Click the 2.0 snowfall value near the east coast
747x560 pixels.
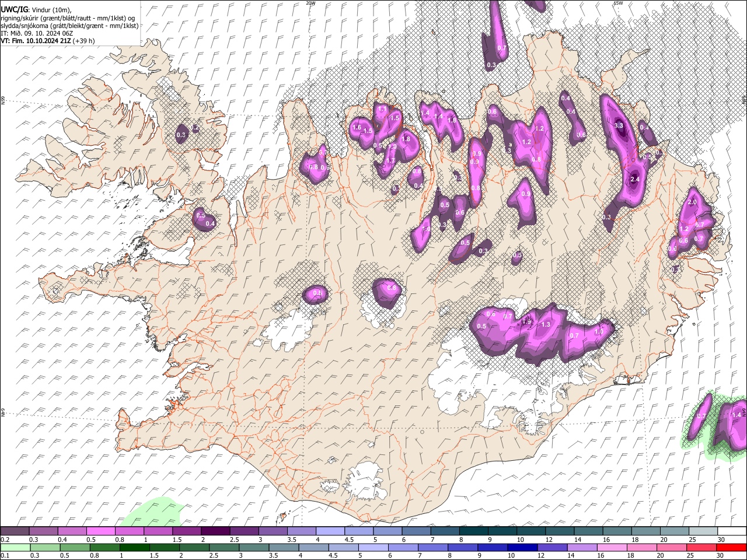point(693,202)
